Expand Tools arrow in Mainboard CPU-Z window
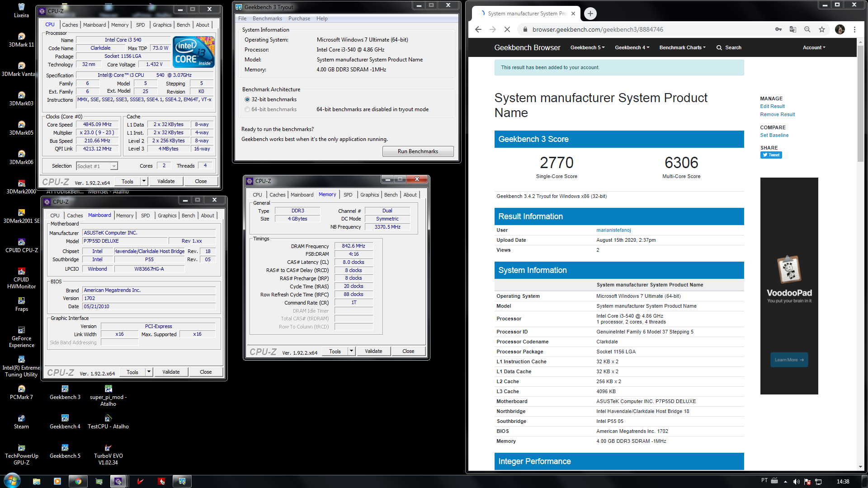 click(149, 372)
